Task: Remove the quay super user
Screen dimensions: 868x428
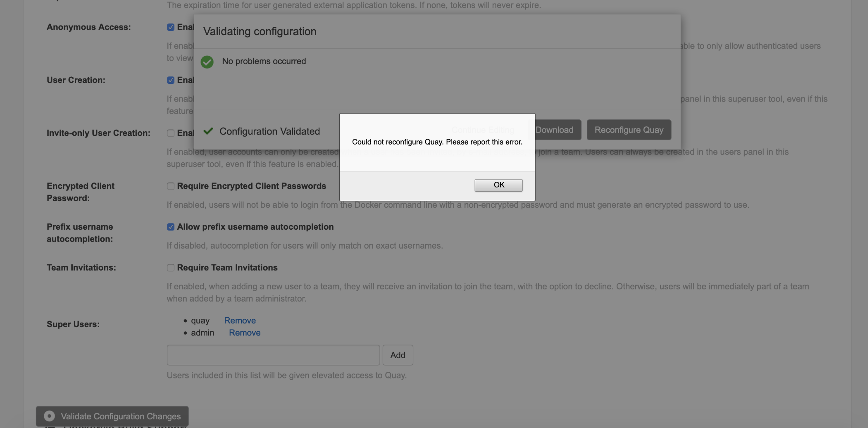Action: [240, 320]
